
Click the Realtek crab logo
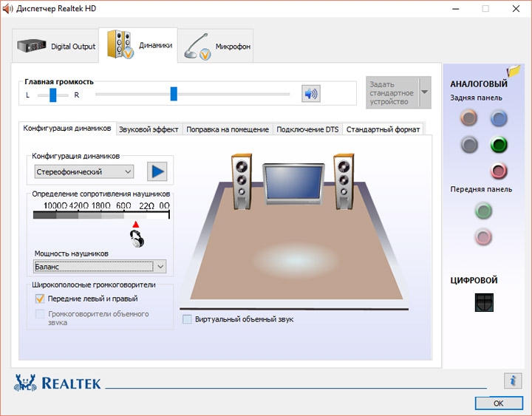[25, 383]
